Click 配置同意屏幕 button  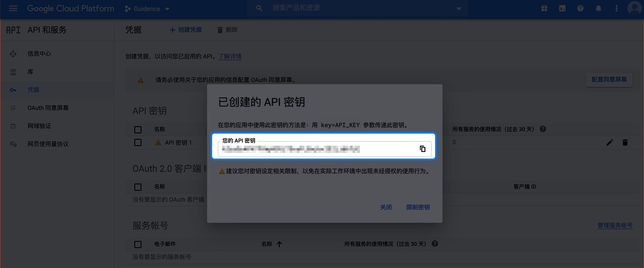click(609, 80)
